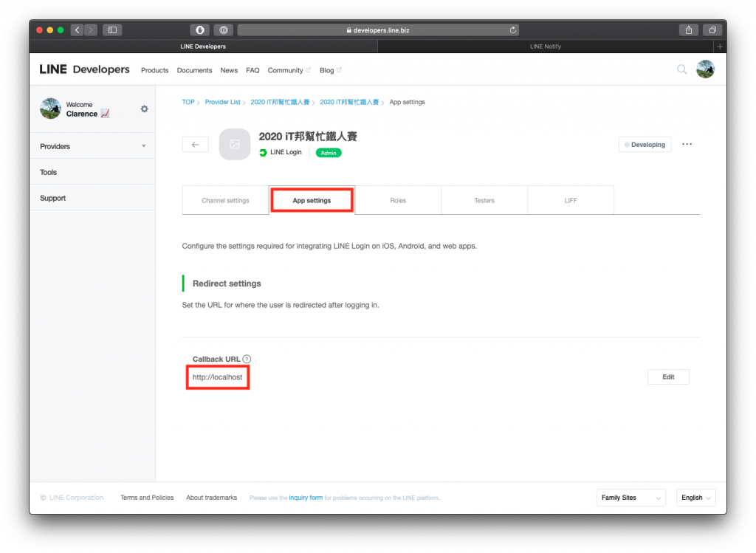Click the privacy shield extension icon
The width and height of the screenshot is (756, 553).
(x=199, y=30)
